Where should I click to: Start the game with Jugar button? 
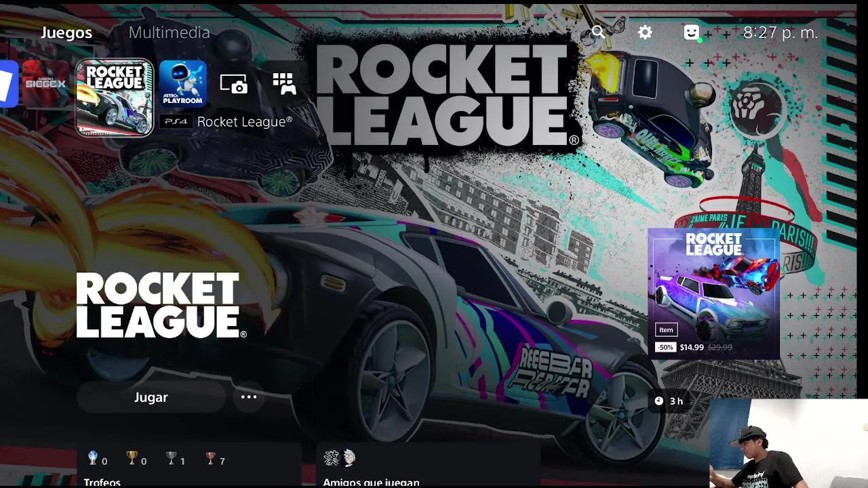(151, 397)
